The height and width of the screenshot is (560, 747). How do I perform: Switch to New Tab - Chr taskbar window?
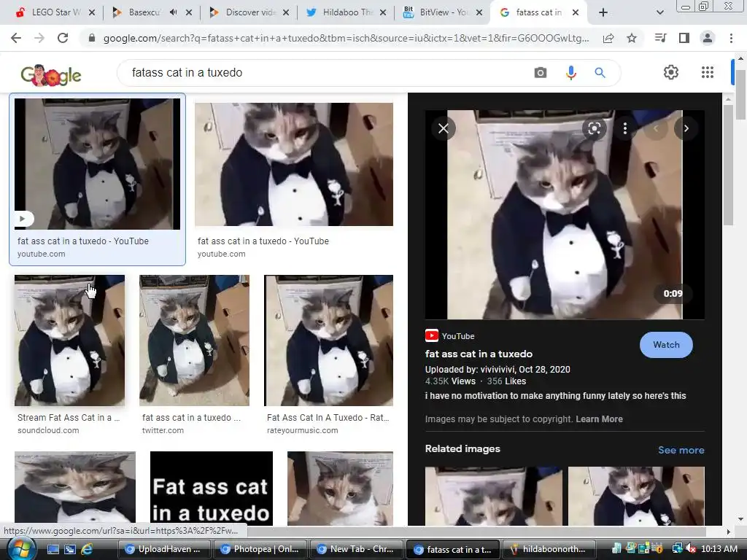coord(357,549)
